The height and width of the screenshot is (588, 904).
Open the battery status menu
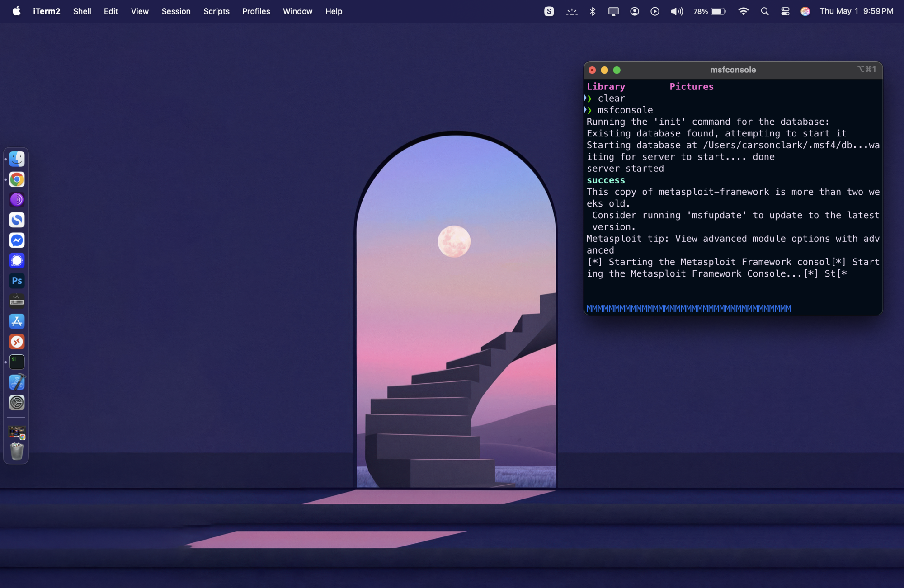click(710, 11)
